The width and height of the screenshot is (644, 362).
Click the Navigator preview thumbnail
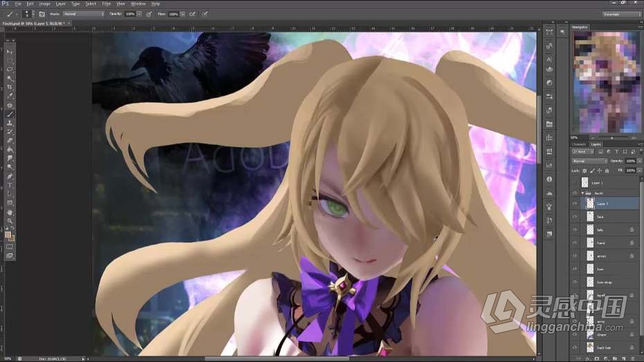[605, 83]
